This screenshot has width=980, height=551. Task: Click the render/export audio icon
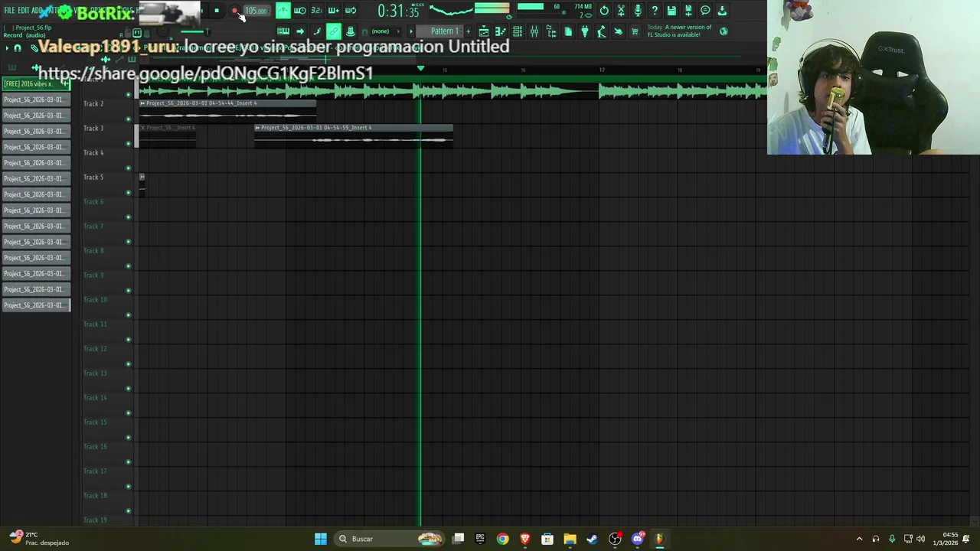point(688,11)
